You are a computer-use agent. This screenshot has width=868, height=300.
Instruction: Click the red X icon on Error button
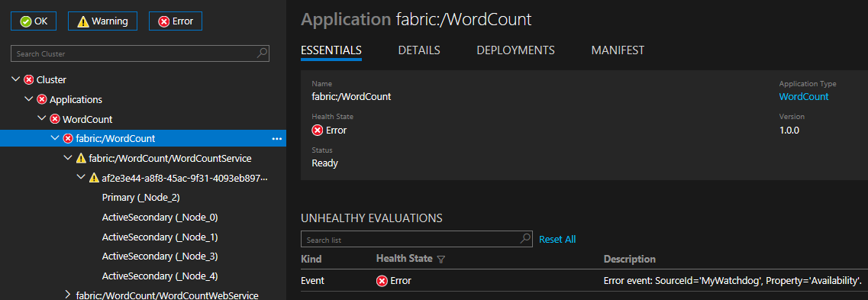pyautogui.click(x=164, y=21)
